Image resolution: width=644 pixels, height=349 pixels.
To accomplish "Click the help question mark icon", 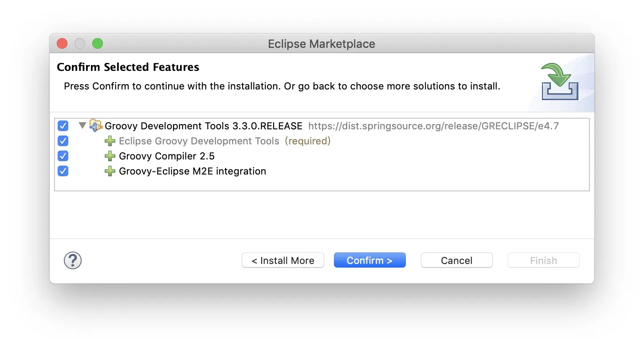I will pos(73,260).
